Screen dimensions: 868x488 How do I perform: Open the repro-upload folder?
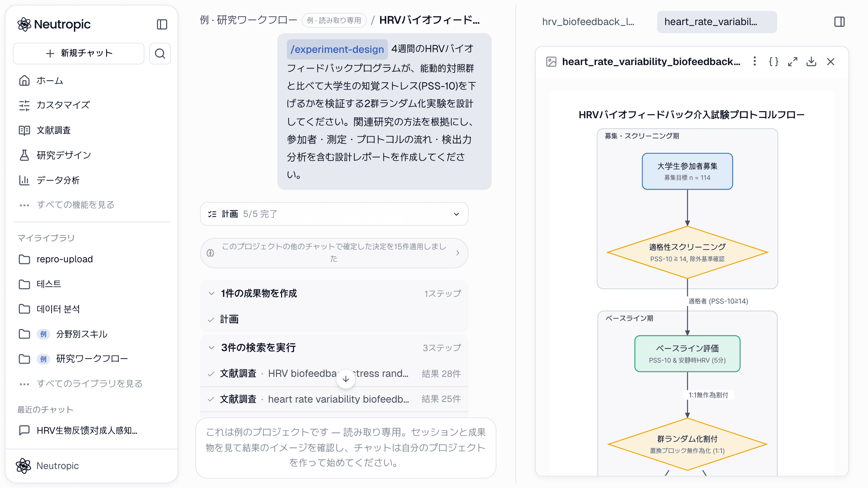(92, 259)
